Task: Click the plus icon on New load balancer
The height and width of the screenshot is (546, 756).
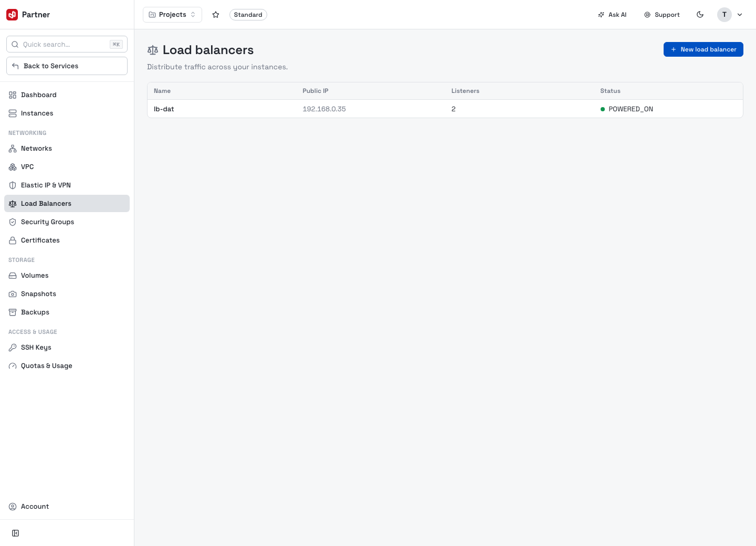Action: click(x=674, y=49)
